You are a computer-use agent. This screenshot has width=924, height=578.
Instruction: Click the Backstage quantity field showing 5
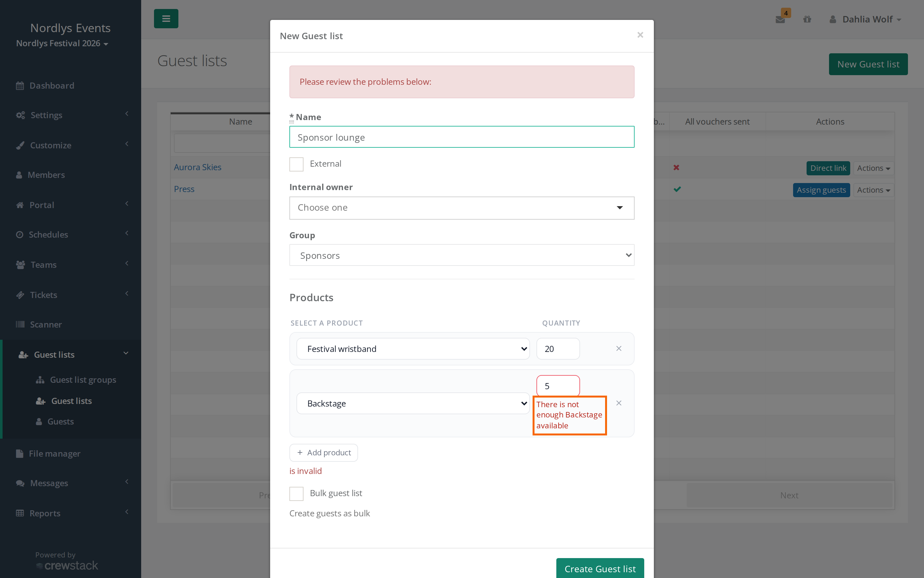(558, 386)
